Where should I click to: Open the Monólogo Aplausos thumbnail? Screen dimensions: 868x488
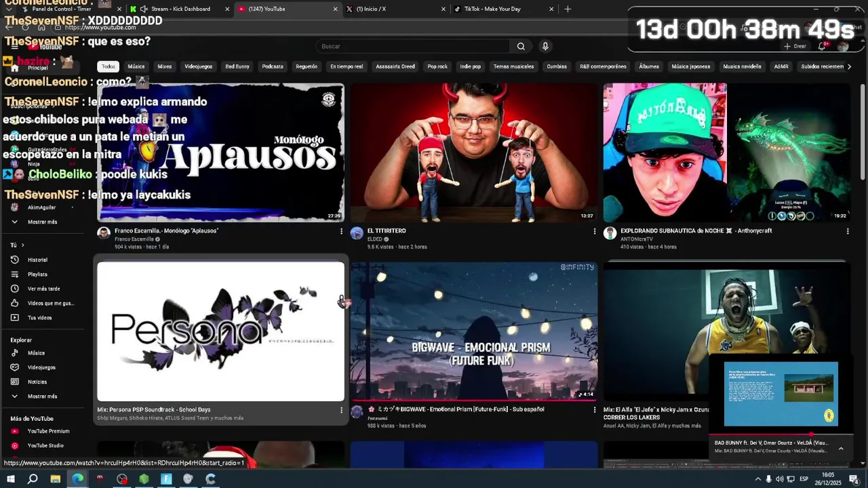click(220, 152)
